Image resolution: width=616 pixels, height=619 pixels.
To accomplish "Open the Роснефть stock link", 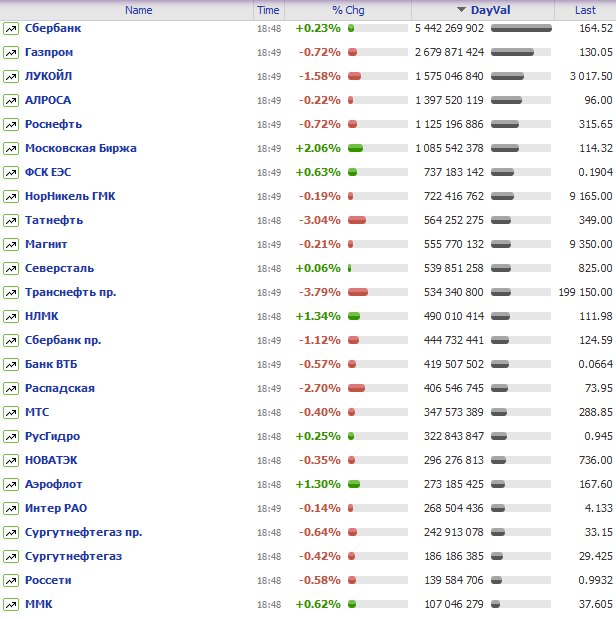I will (57, 124).
